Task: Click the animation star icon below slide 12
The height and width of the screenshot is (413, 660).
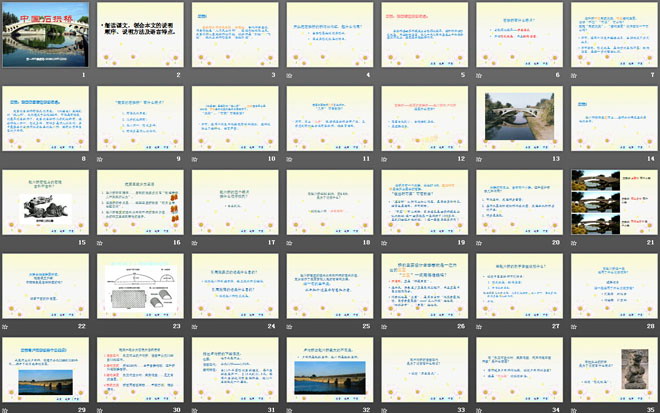Action: [382, 158]
